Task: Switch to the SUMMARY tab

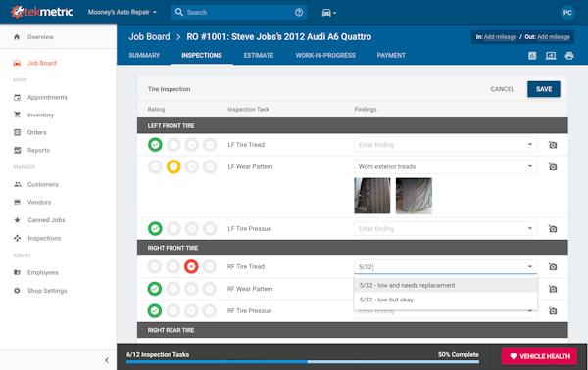Action: point(144,56)
